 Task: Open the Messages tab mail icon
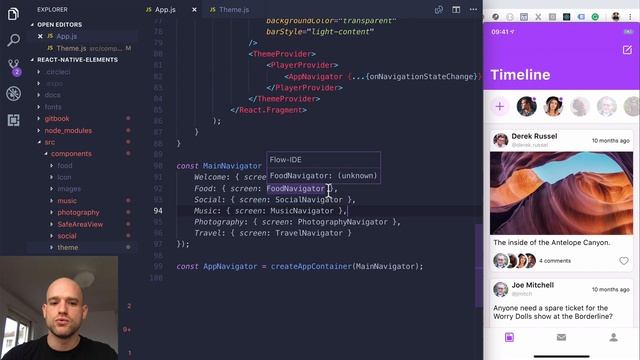point(561,337)
